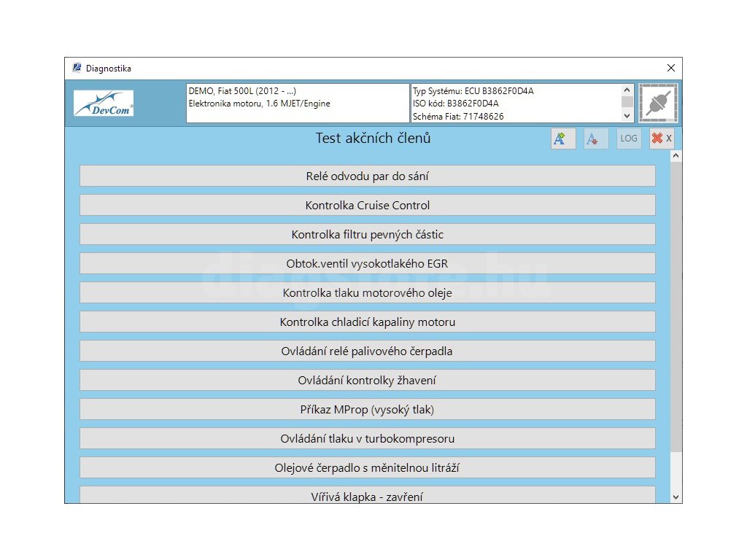Select Obtok.ventil vysokotlakého EGR
The image size is (747, 560).
[368, 263]
